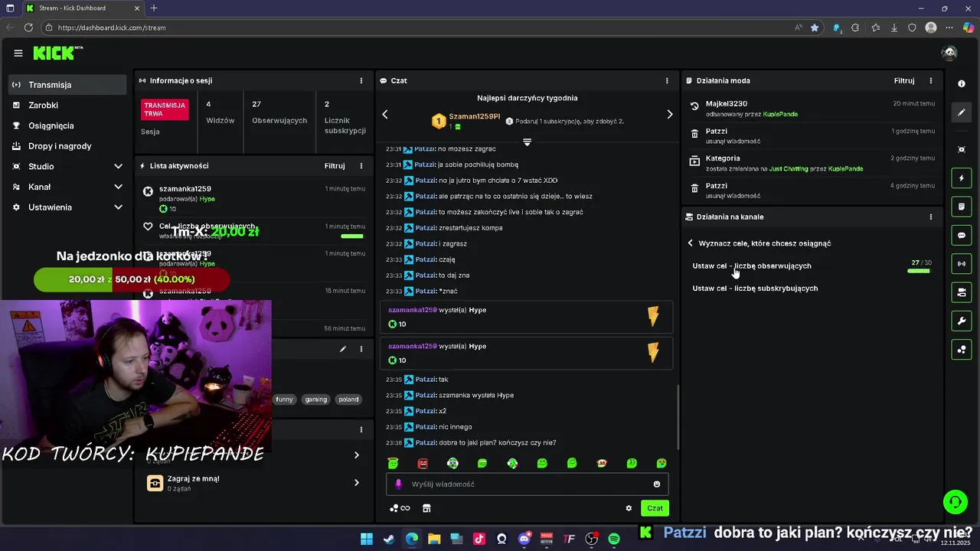Click Kategoria category-change icon in mod actions
980x551 pixels.
pyautogui.click(x=694, y=161)
